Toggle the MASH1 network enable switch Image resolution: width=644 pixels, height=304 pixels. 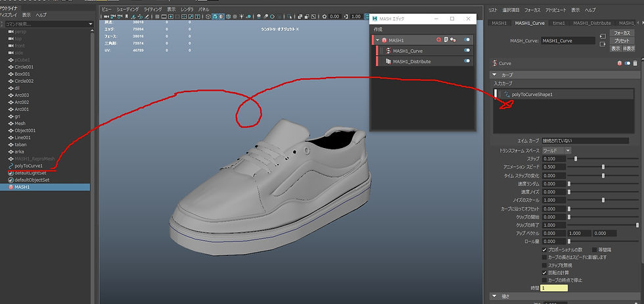pos(467,40)
